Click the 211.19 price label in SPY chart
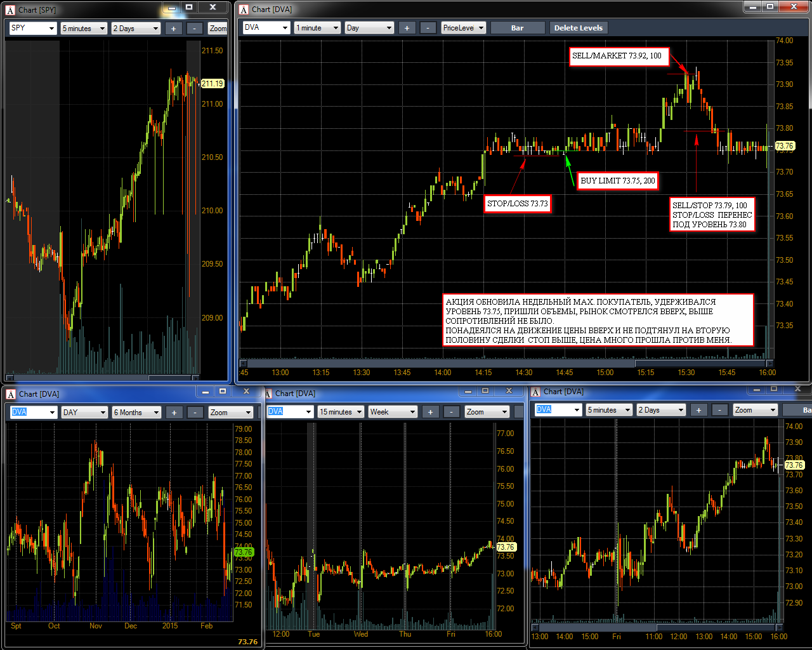 point(213,84)
